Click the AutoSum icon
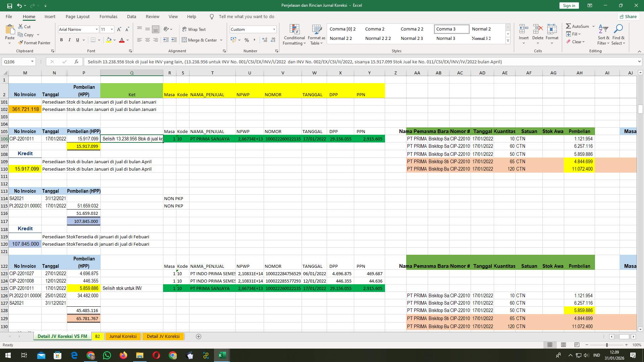Viewport: 644px width, 362px height. click(569, 26)
